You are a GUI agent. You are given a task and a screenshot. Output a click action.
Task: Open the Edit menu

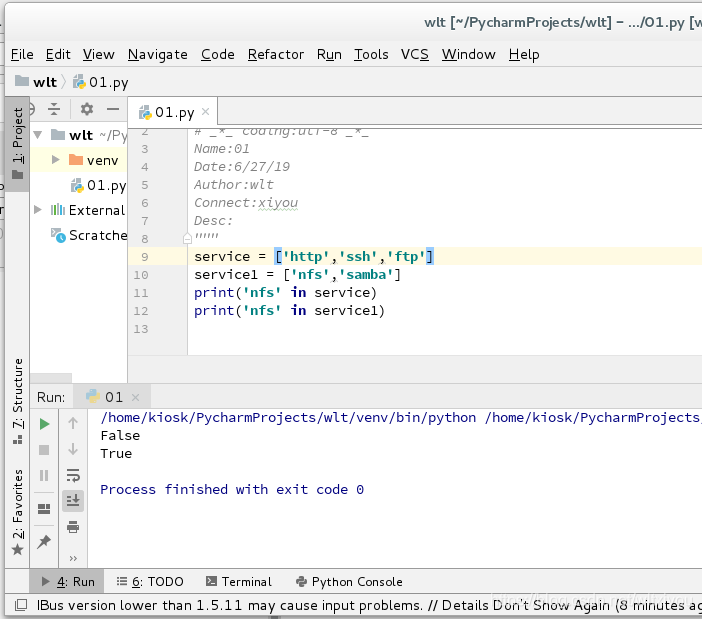[x=58, y=54]
